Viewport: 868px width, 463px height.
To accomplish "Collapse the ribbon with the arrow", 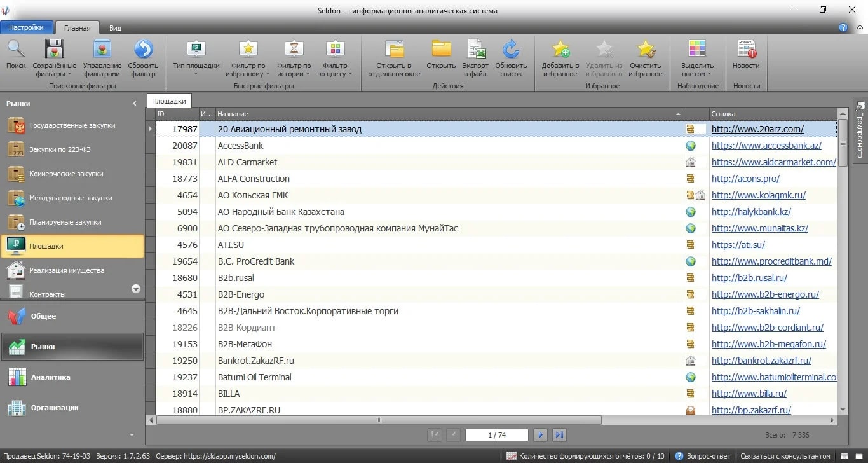I will [x=860, y=27].
